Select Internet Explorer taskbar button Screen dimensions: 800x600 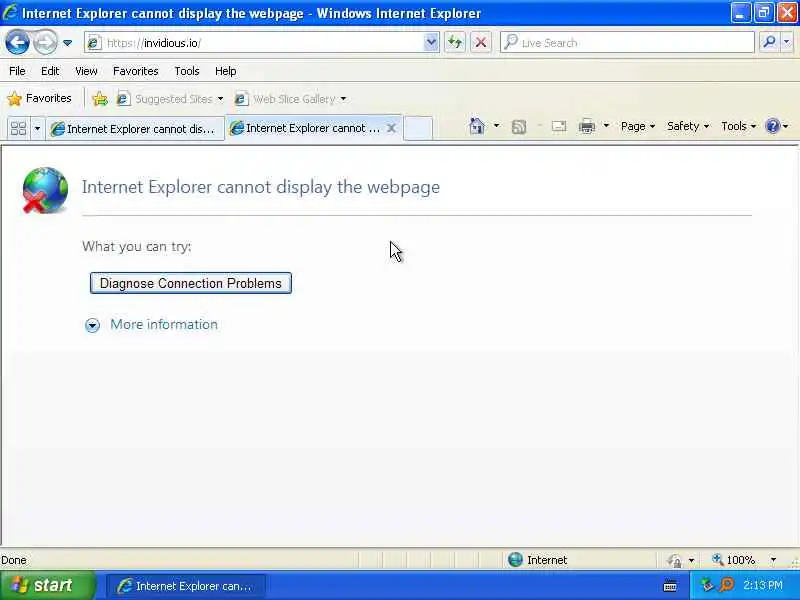(x=186, y=586)
